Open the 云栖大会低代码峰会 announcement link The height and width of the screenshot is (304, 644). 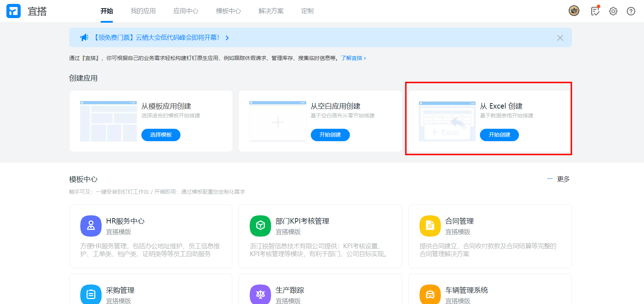tap(156, 38)
